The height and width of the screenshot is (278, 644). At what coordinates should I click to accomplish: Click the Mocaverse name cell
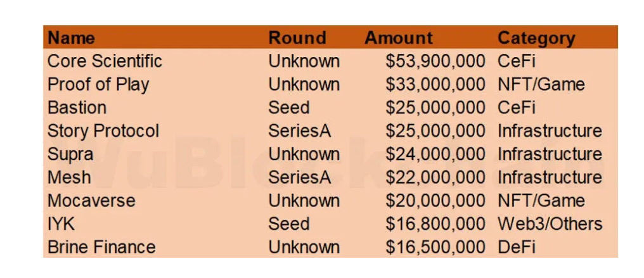coord(91,201)
